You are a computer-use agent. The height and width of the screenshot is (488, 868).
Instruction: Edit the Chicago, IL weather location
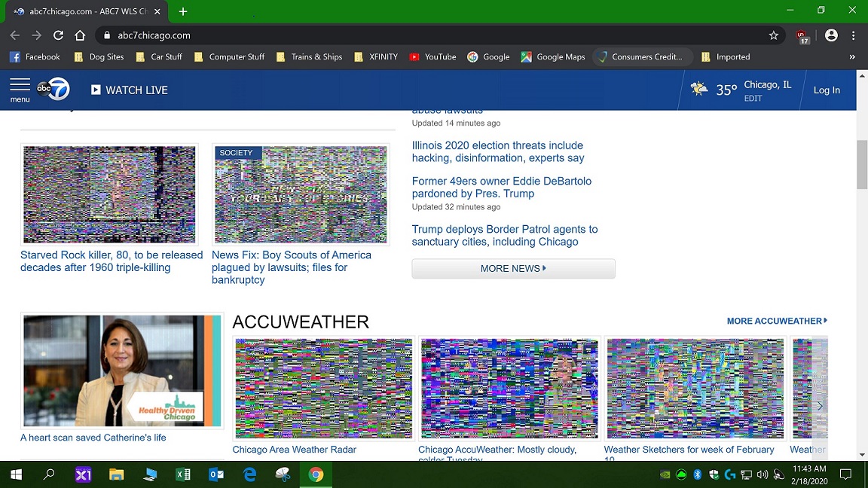[753, 99]
